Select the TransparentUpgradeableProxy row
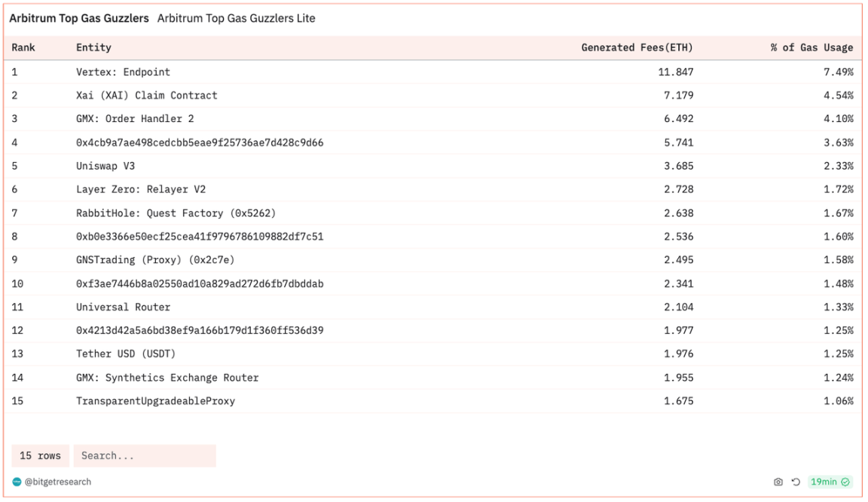The image size is (868, 502). [x=155, y=401]
